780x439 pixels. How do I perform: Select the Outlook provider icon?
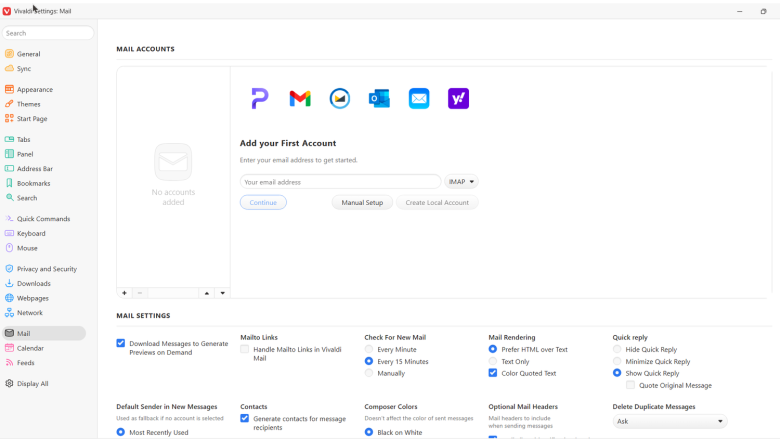379,98
